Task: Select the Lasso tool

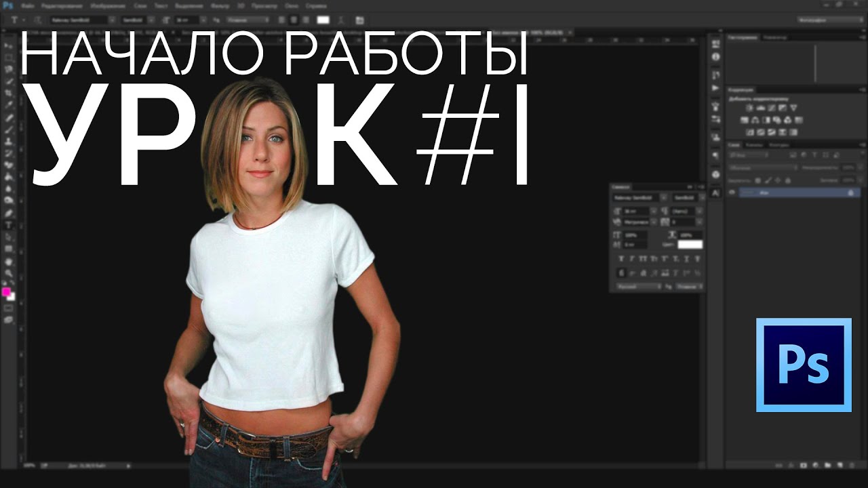Action: (9, 69)
